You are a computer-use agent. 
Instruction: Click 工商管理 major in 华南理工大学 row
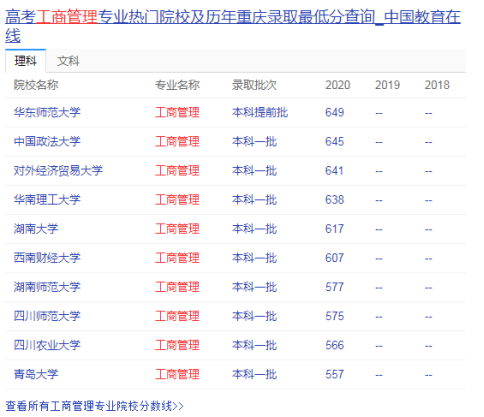177,199
